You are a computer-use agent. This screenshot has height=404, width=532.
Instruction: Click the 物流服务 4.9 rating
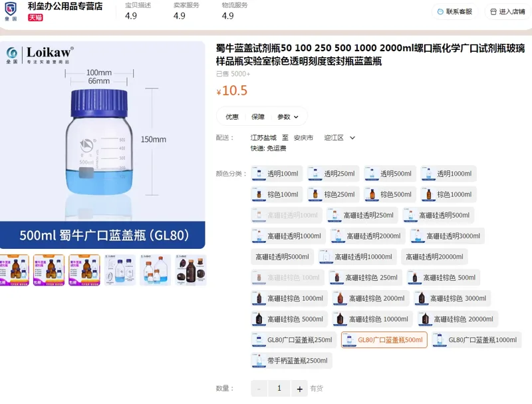point(235,11)
